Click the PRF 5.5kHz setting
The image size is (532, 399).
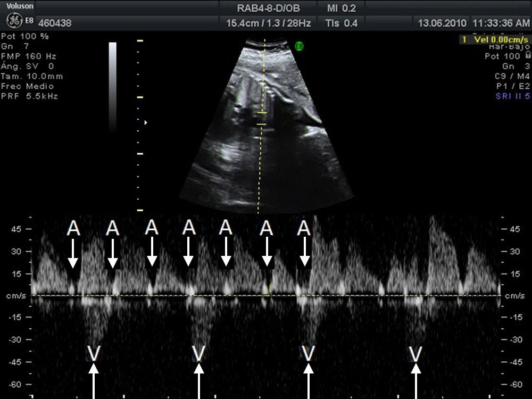pyautogui.click(x=29, y=96)
